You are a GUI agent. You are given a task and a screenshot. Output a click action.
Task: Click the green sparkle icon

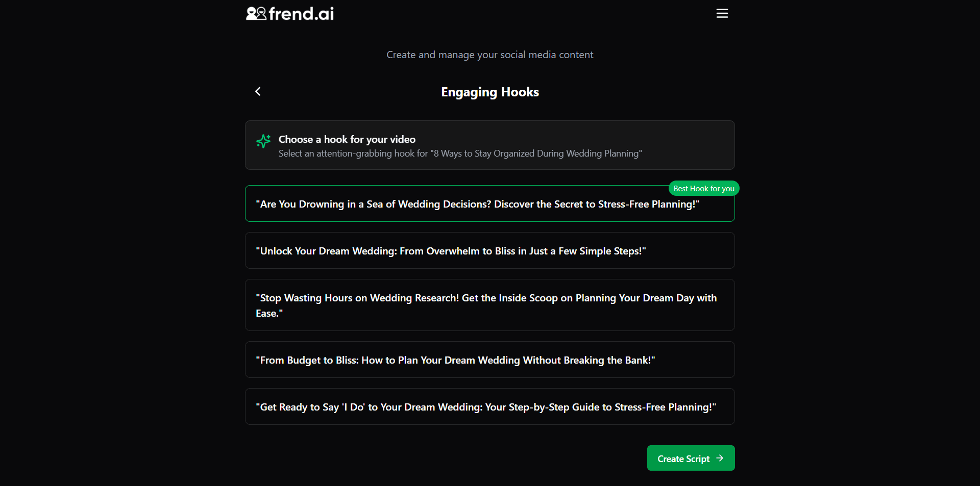coord(263,141)
